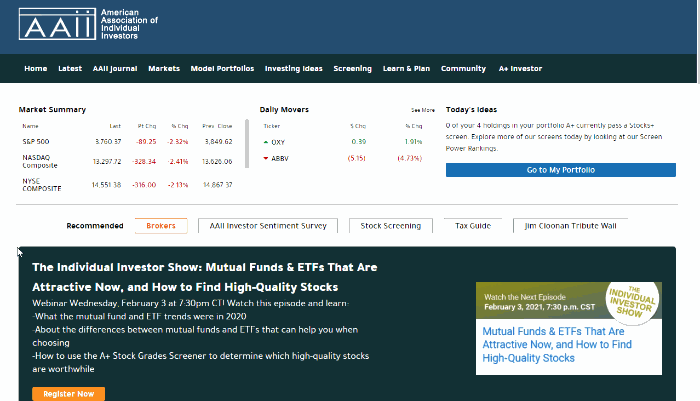
Task: Click OXY ticker in Daily Movers
Action: point(278,142)
